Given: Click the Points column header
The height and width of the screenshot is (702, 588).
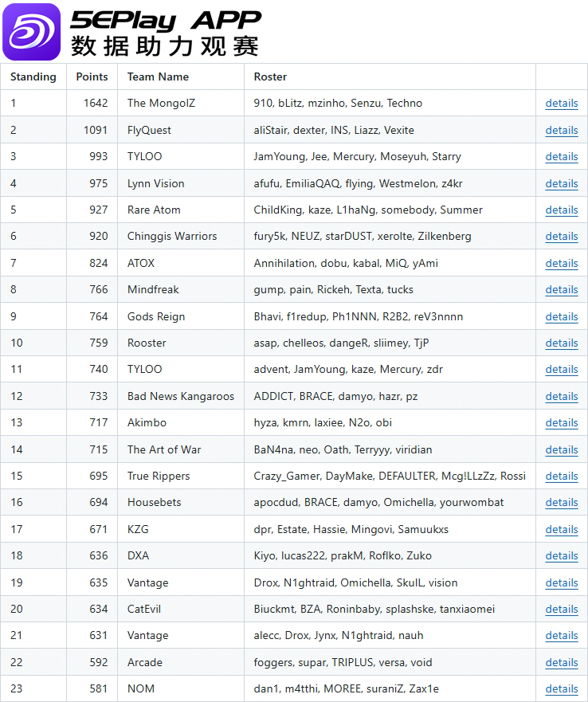Looking at the screenshot, I should pyautogui.click(x=92, y=76).
